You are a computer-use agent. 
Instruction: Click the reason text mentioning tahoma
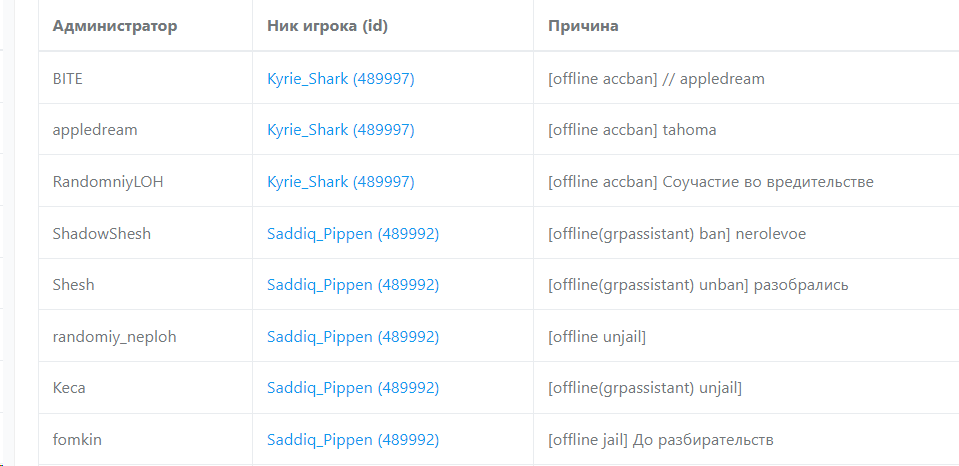tap(632, 130)
